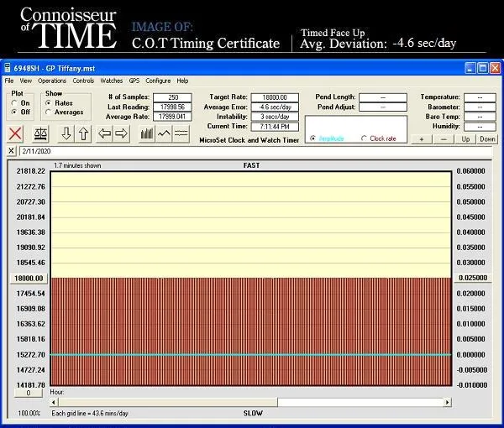Viewport: 504px width, 428px height.
Task: Click the '1.7 minutes shown' text
Action: [x=77, y=165]
